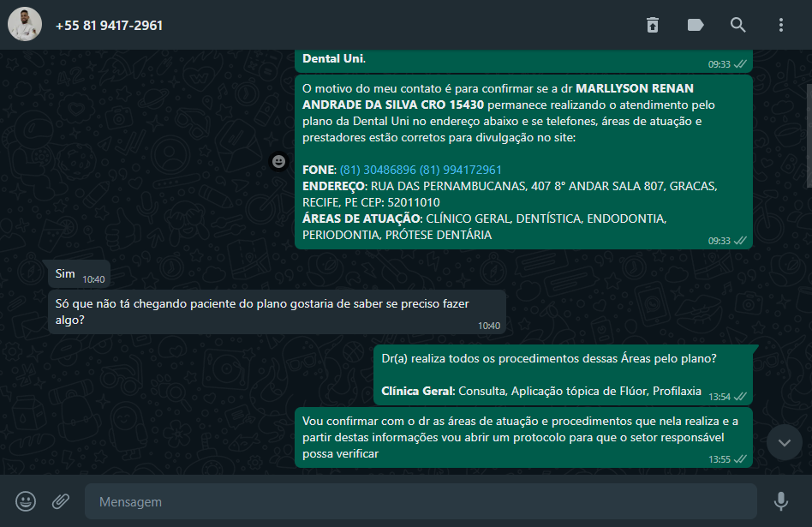The image size is (812, 527).
Task: Click the phone link (81) 994172961
Action: 460,170
